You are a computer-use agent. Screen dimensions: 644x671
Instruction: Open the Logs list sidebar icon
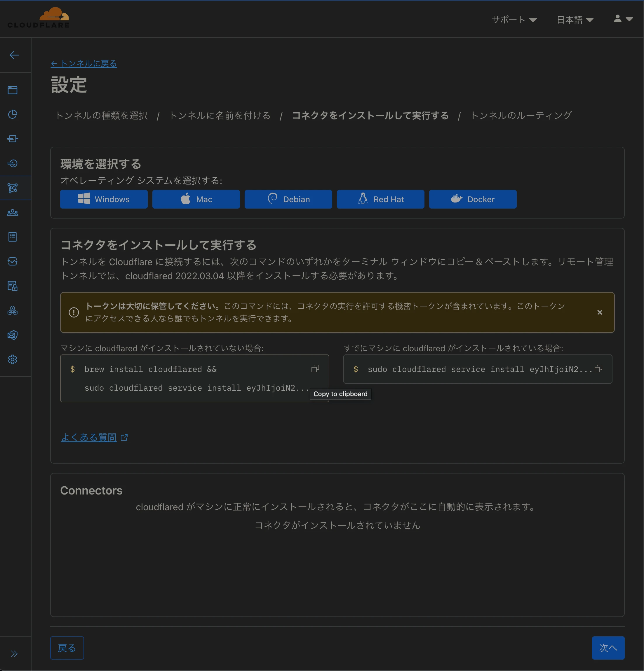[x=13, y=237]
